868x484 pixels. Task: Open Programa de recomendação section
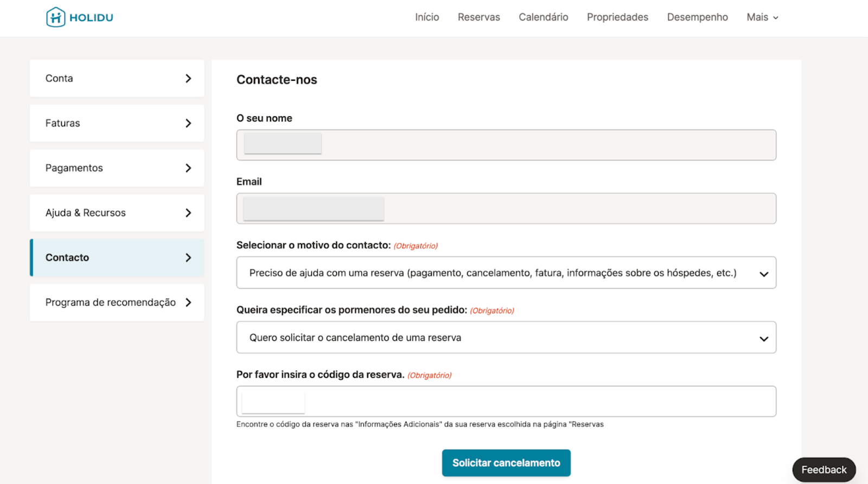(117, 302)
